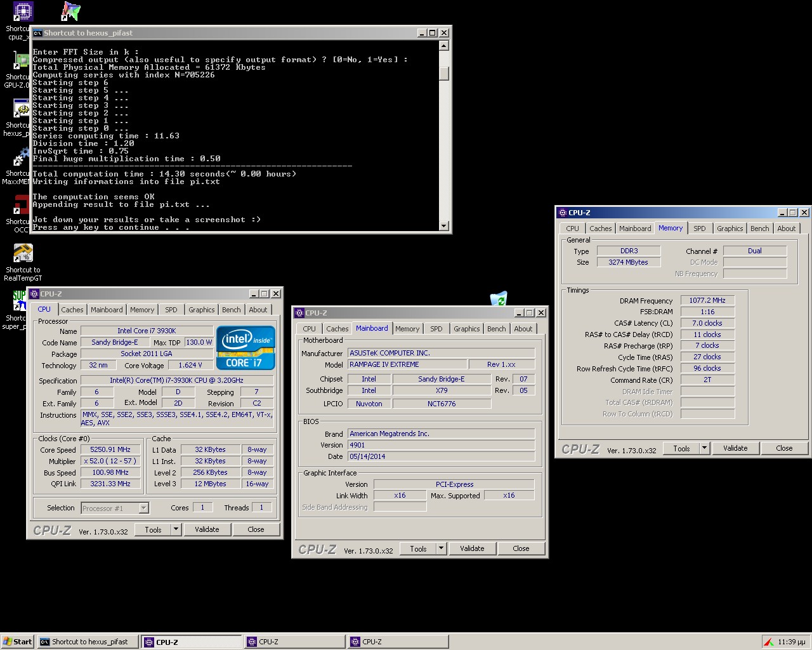Expand the Tools dropdown arrow in the CPU window
Viewport: 812px width, 650px height.
[x=176, y=529]
